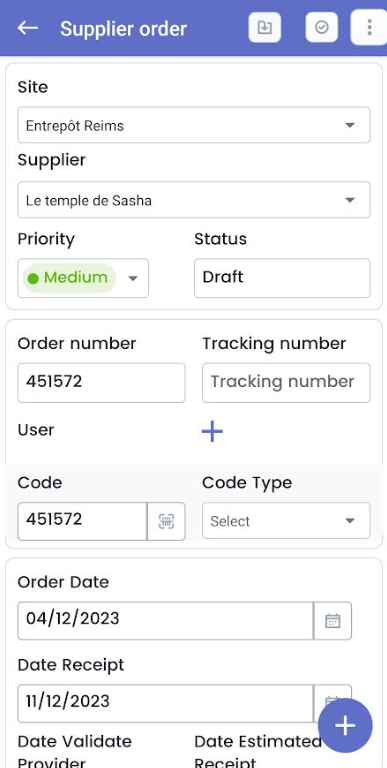The height and width of the screenshot is (768, 387).
Task: Open the Code Type Select dropdown
Action: coord(286,521)
